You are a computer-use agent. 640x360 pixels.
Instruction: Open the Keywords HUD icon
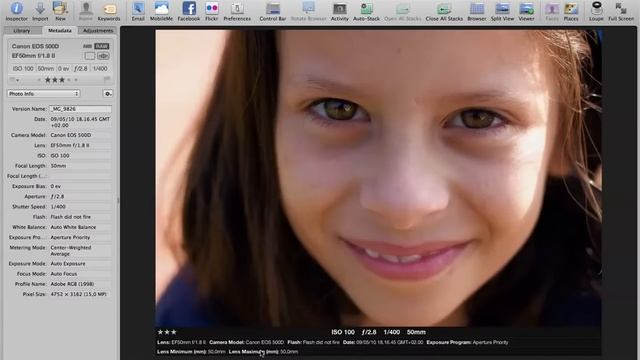109,9
